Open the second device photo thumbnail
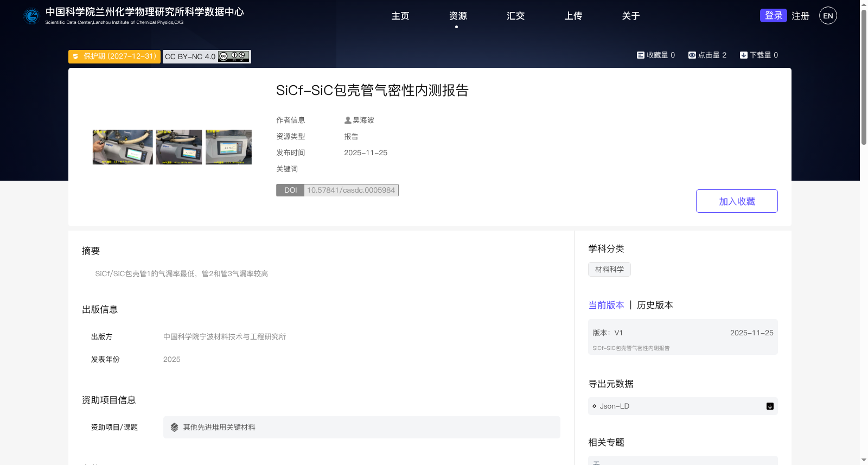The image size is (868, 465). pyautogui.click(x=179, y=147)
